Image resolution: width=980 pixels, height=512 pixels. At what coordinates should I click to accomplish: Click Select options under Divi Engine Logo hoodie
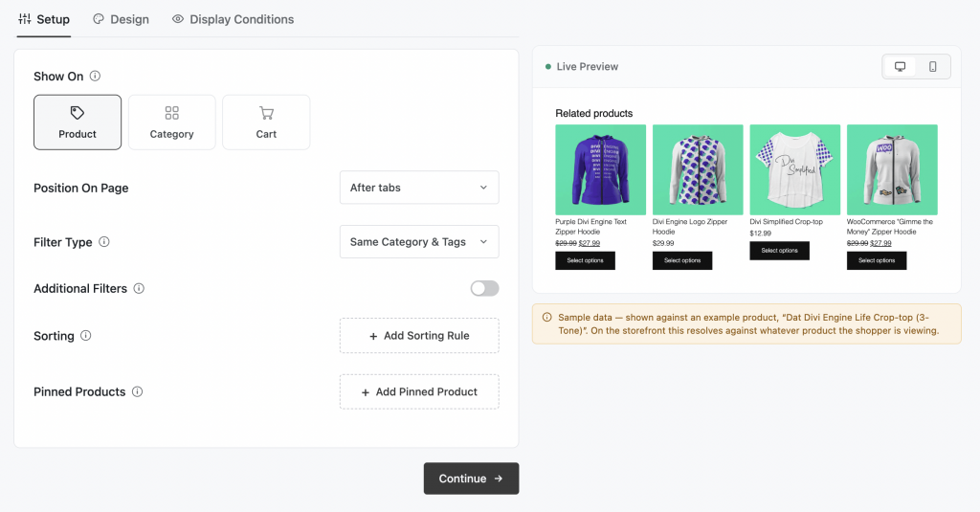682,260
